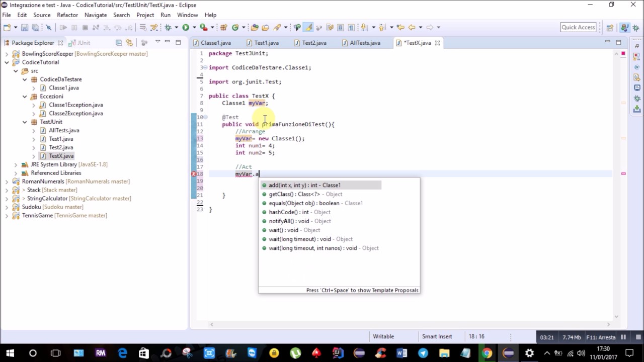The width and height of the screenshot is (644, 362).
Task: Click the Search flashlight toolbar icon
Action: [x=276, y=28]
